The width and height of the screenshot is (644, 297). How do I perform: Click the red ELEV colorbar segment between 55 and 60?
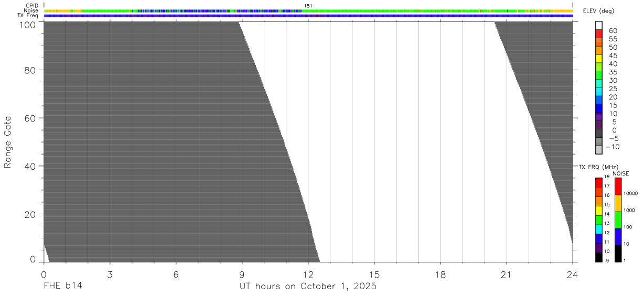click(x=599, y=34)
